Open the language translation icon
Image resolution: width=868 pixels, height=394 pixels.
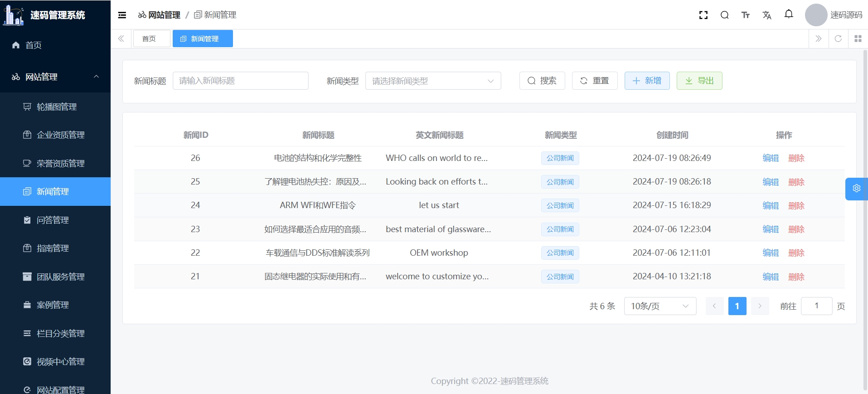(766, 15)
